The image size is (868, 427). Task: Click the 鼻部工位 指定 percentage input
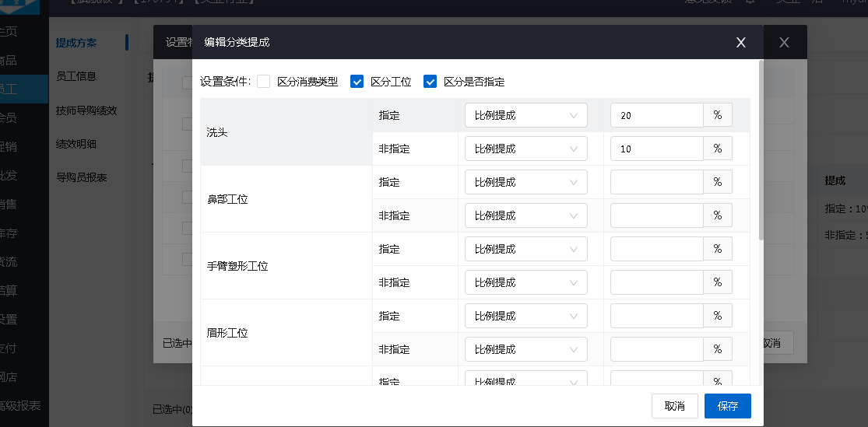(x=656, y=182)
